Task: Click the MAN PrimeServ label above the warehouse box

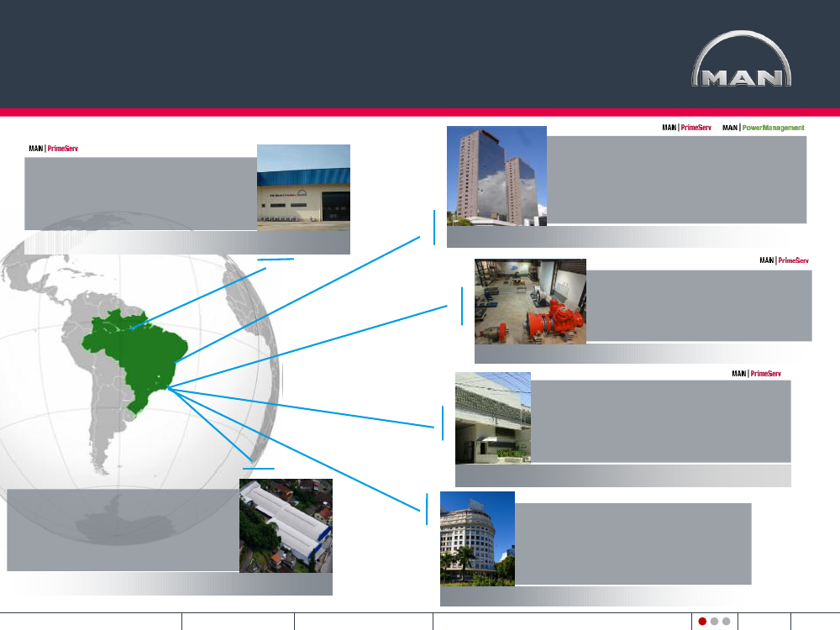Action: pos(54,149)
